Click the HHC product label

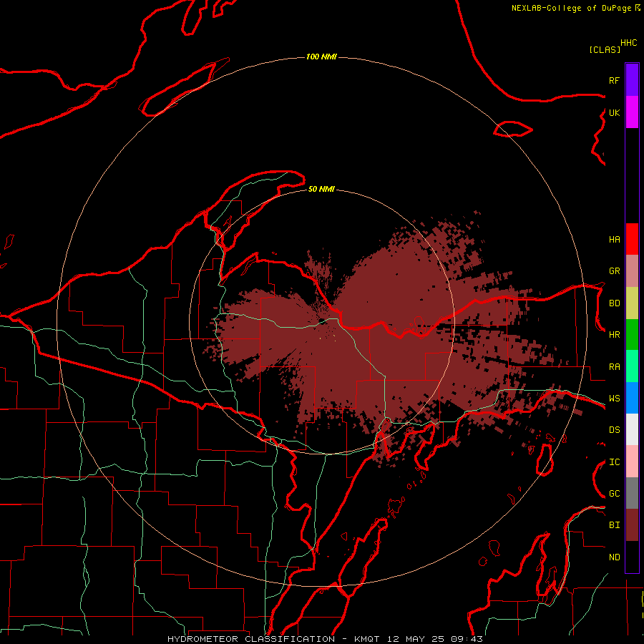(629, 43)
